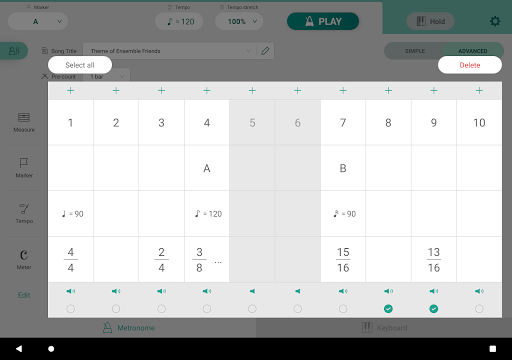512x360 pixels.
Task: Open the settings gear
Action: [495, 21]
